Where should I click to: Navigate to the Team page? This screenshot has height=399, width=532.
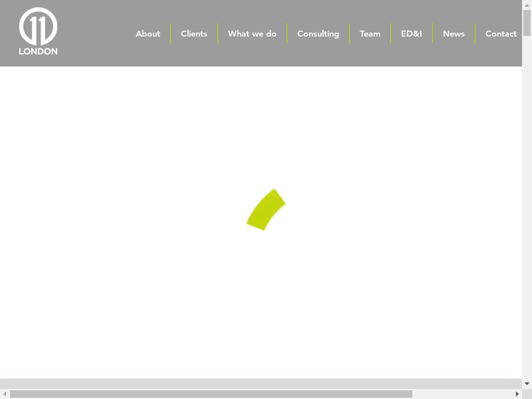[x=370, y=34]
